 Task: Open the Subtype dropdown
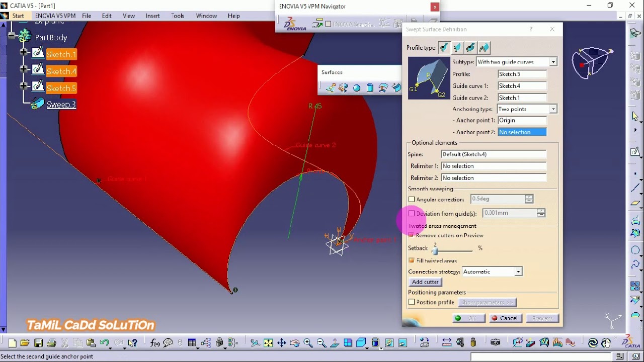pyautogui.click(x=553, y=62)
